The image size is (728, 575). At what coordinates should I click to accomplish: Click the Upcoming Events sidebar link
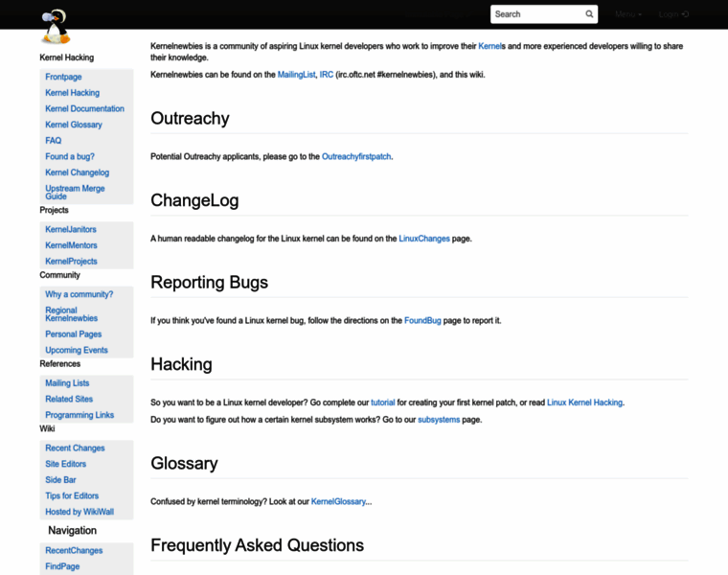point(77,351)
